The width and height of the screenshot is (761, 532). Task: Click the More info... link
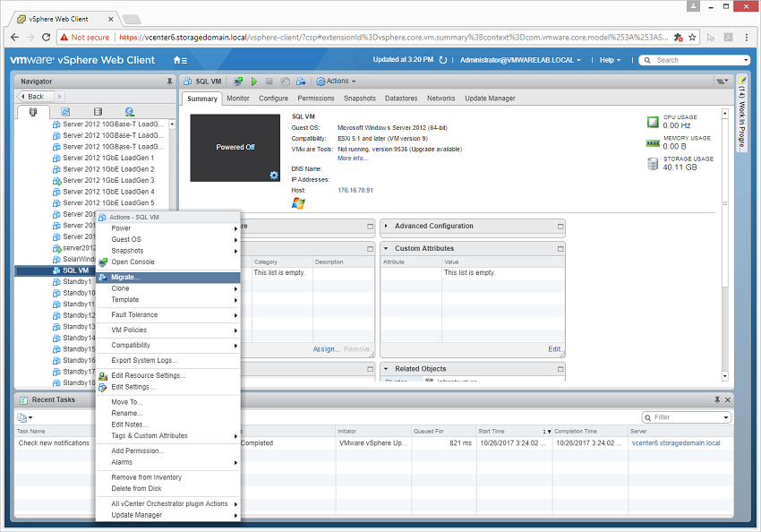[x=353, y=159]
